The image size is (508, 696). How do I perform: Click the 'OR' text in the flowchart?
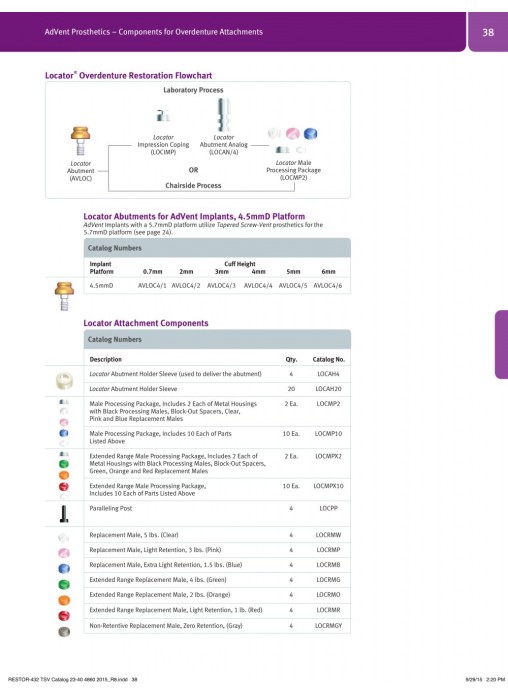tap(193, 170)
